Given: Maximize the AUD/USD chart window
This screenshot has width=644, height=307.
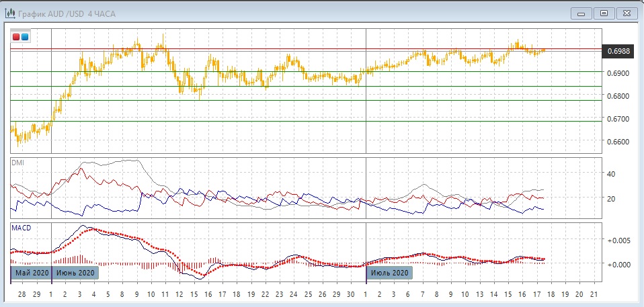Looking at the screenshot, I should click(x=604, y=13).
